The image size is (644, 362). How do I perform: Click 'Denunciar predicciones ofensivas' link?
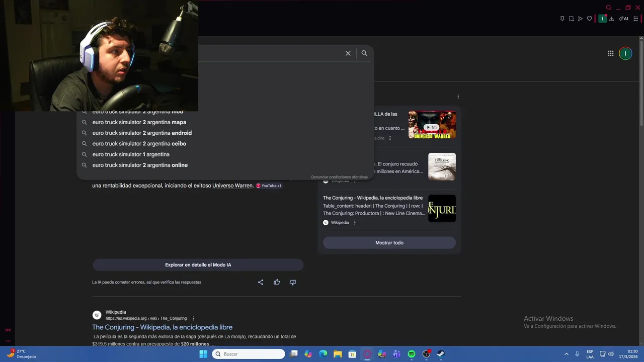pos(339,177)
